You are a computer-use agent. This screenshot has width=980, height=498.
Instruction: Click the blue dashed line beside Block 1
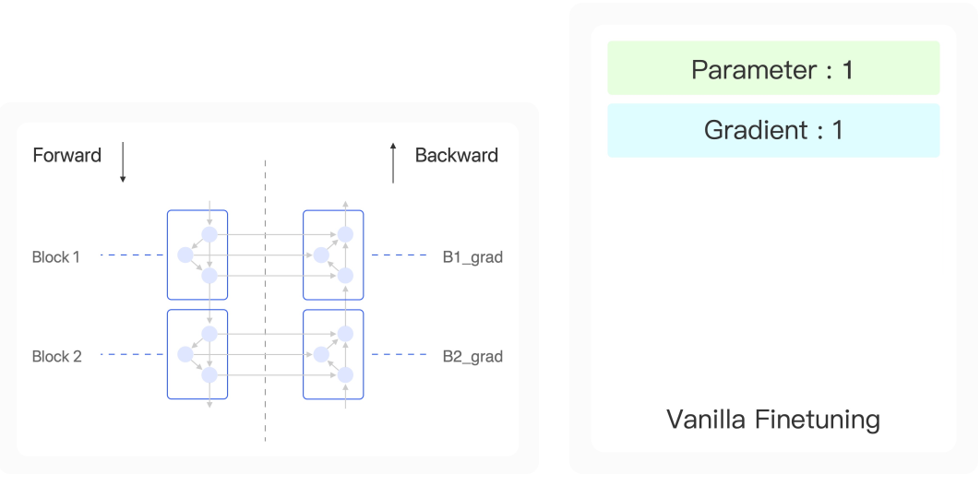point(131,255)
